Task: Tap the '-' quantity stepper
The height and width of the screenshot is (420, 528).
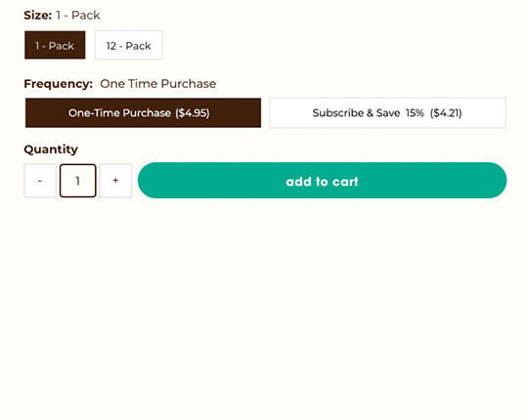Action: click(40, 181)
